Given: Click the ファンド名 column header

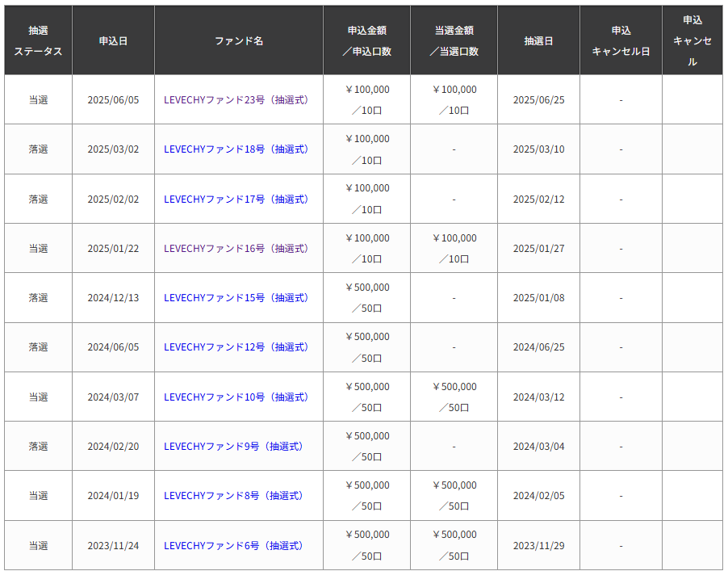Looking at the screenshot, I should tap(239, 40).
